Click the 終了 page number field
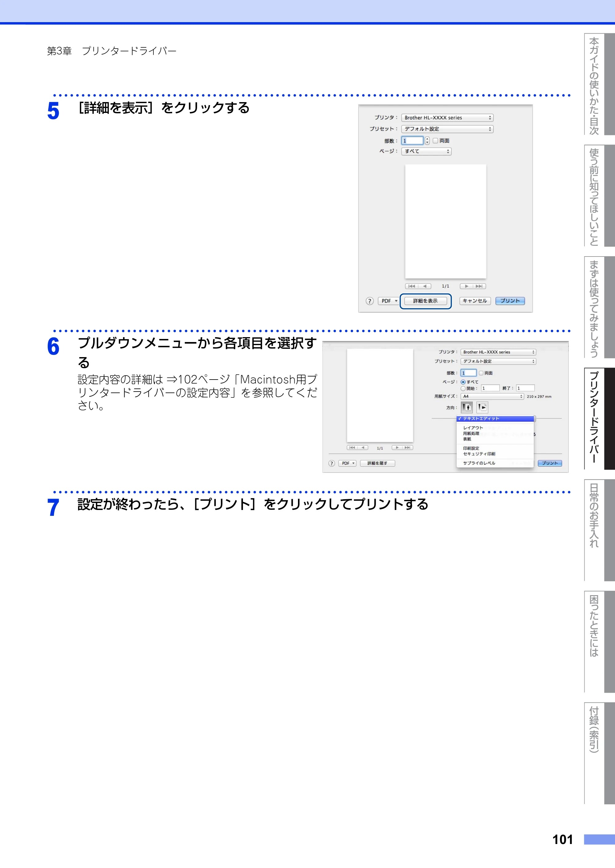Screen dimensions: 615x868 pyautogui.click(x=525, y=388)
